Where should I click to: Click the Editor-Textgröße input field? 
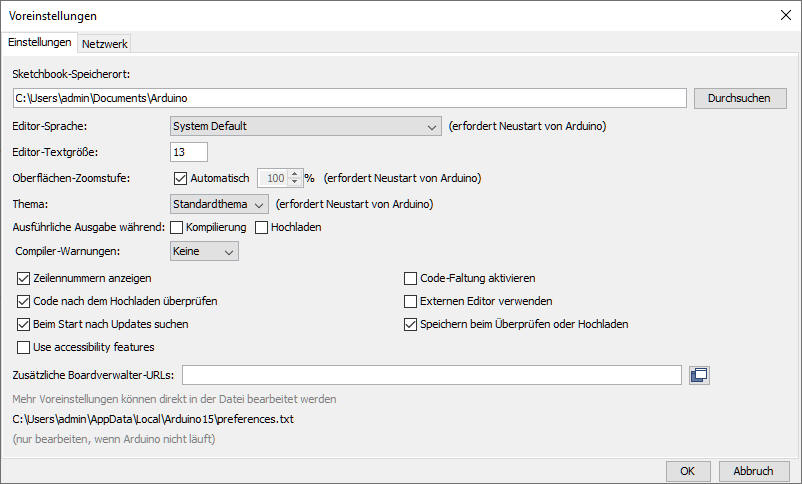189,152
